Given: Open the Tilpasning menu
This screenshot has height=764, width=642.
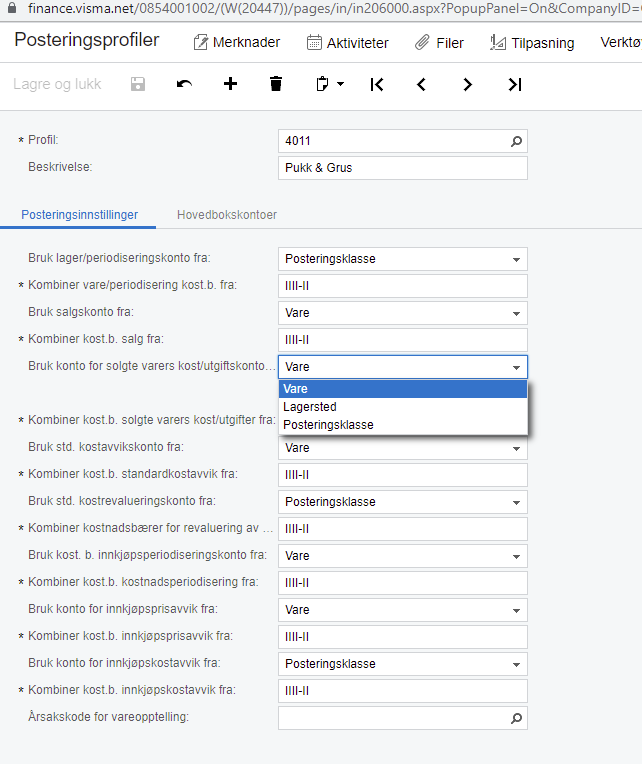Looking at the screenshot, I should [532, 43].
